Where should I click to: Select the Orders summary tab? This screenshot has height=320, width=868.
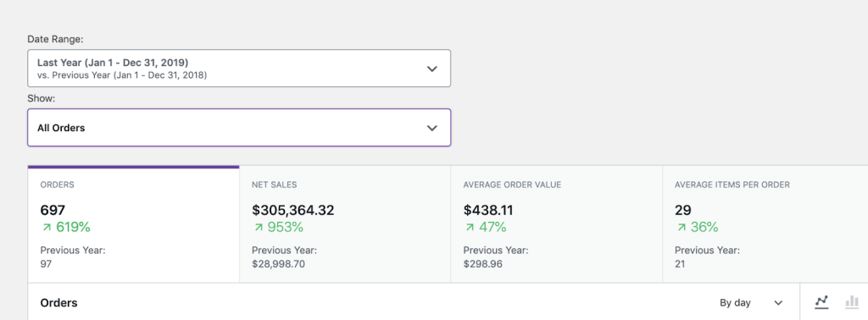[x=133, y=224]
